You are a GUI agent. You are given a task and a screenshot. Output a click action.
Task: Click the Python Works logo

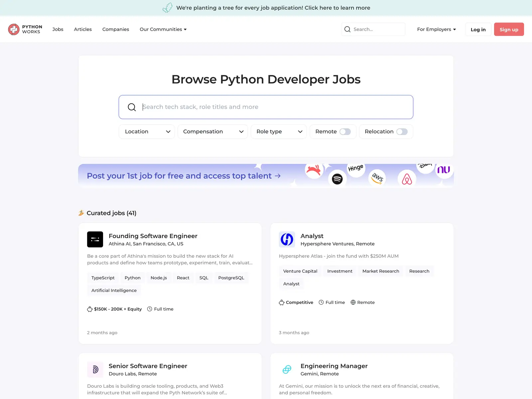coord(25,29)
